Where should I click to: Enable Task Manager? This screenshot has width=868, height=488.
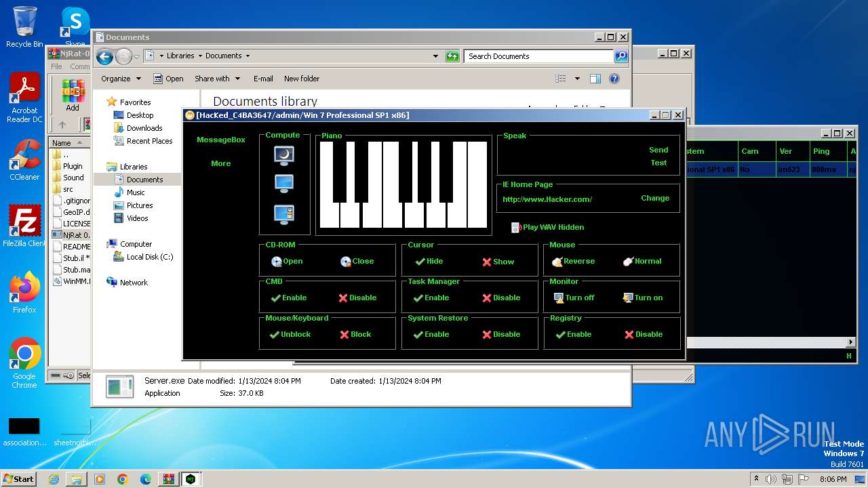(431, 298)
